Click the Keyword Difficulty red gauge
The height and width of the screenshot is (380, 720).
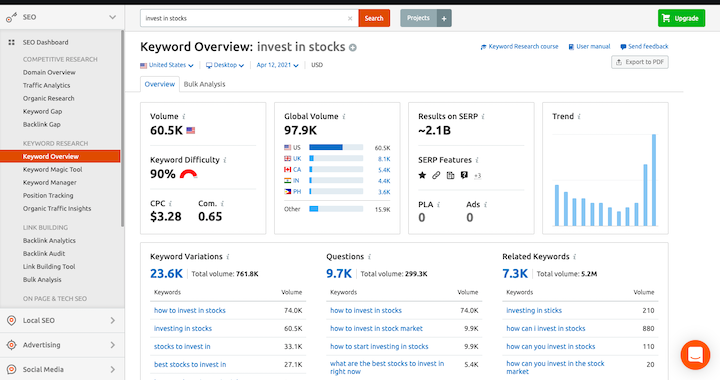(188, 174)
